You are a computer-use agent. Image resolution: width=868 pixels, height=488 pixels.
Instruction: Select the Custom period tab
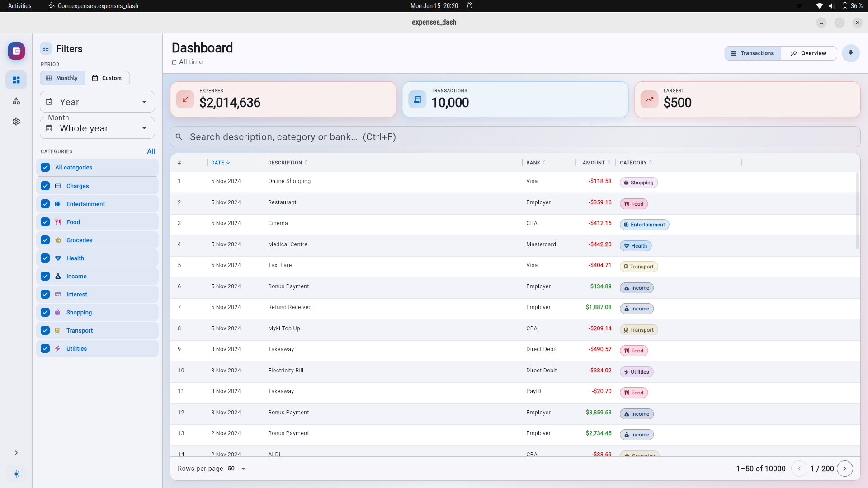coord(107,78)
